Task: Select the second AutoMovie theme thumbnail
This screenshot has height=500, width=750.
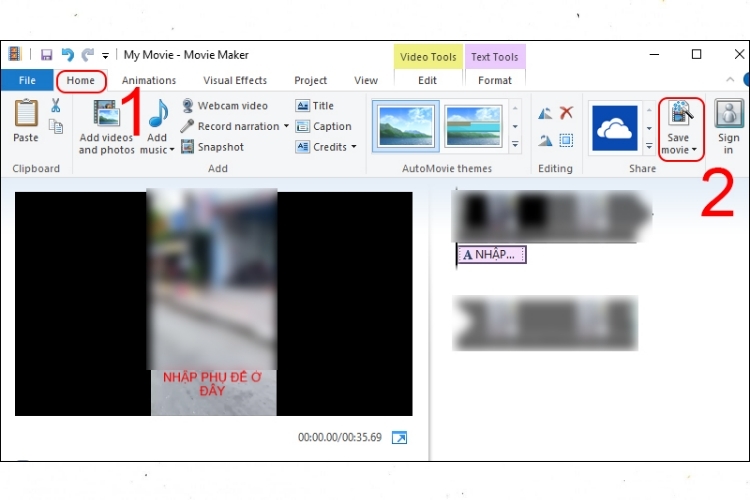Action: pyautogui.click(x=473, y=126)
